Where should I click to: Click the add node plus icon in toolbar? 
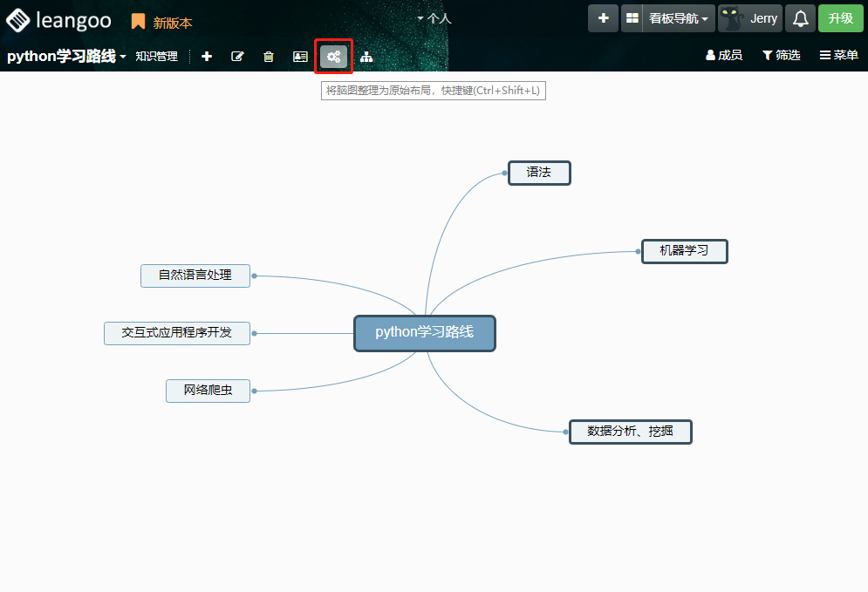coord(207,57)
